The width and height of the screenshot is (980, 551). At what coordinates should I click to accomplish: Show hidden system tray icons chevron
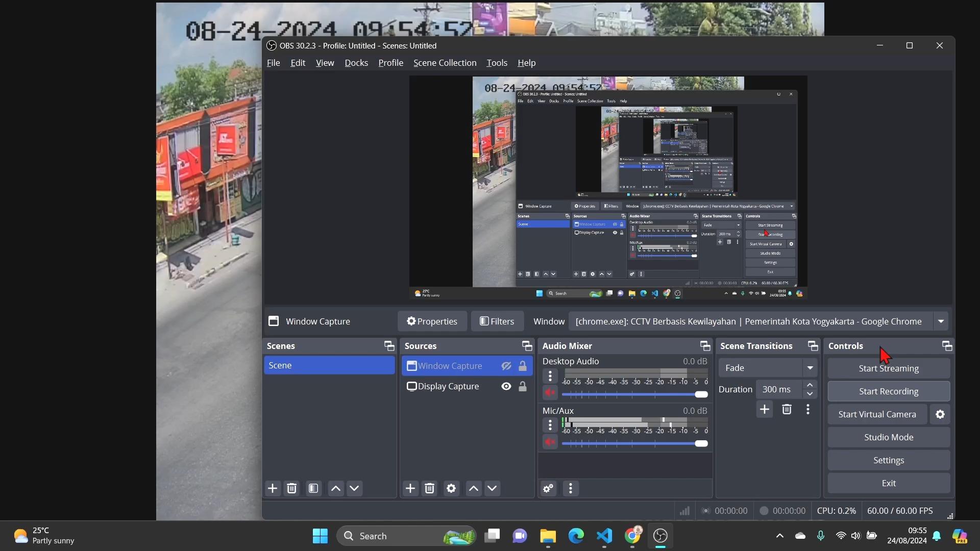point(780,536)
